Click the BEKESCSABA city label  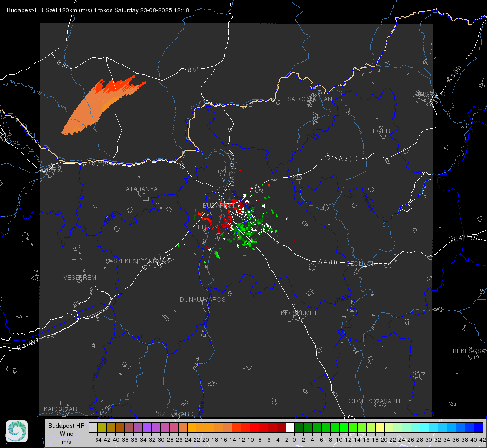[x=470, y=351]
